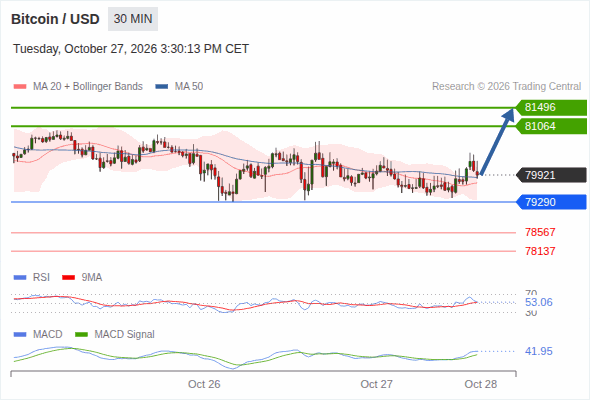
Task: Click the RSI blue legend swatch
Action: pos(20,278)
